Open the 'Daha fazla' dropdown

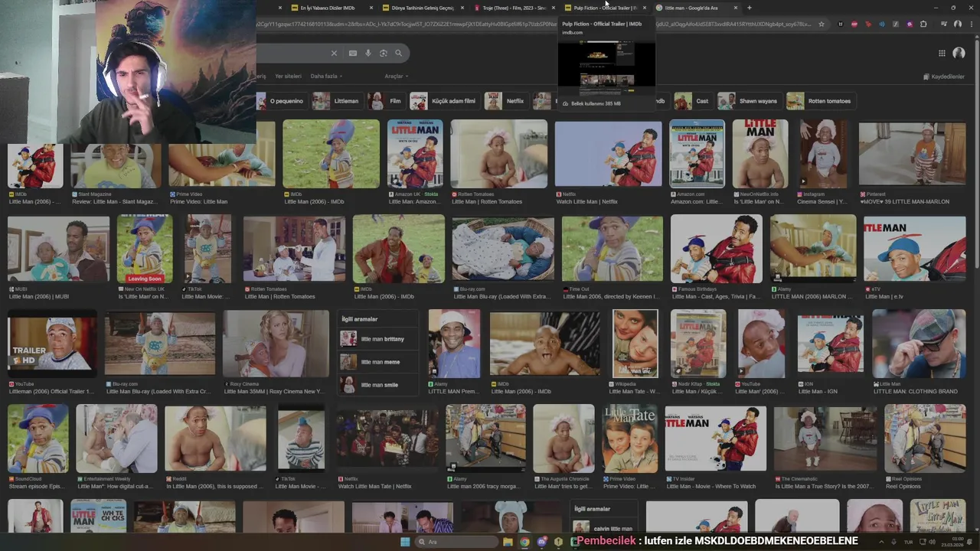(326, 76)
